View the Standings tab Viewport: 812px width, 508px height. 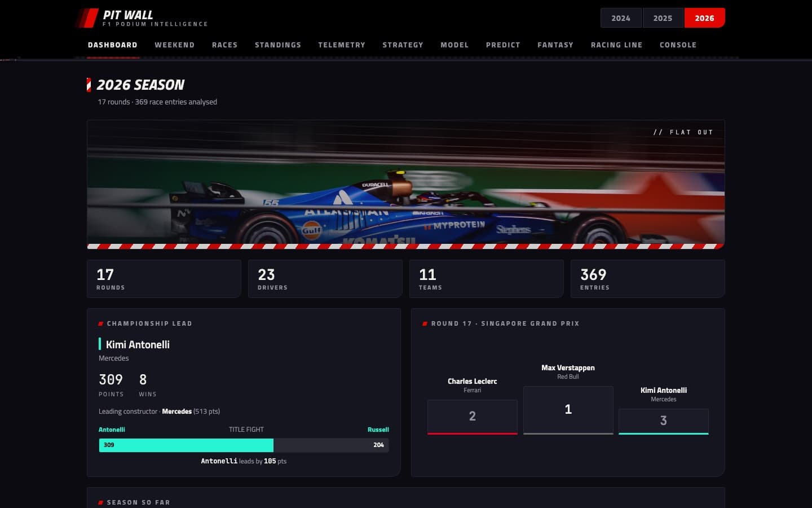(x=278, y=45)
